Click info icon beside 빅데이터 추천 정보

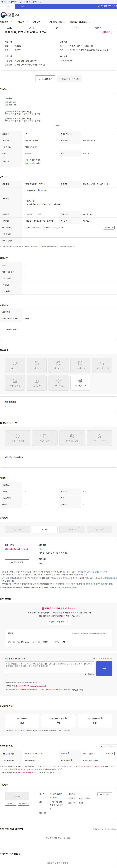19,854
